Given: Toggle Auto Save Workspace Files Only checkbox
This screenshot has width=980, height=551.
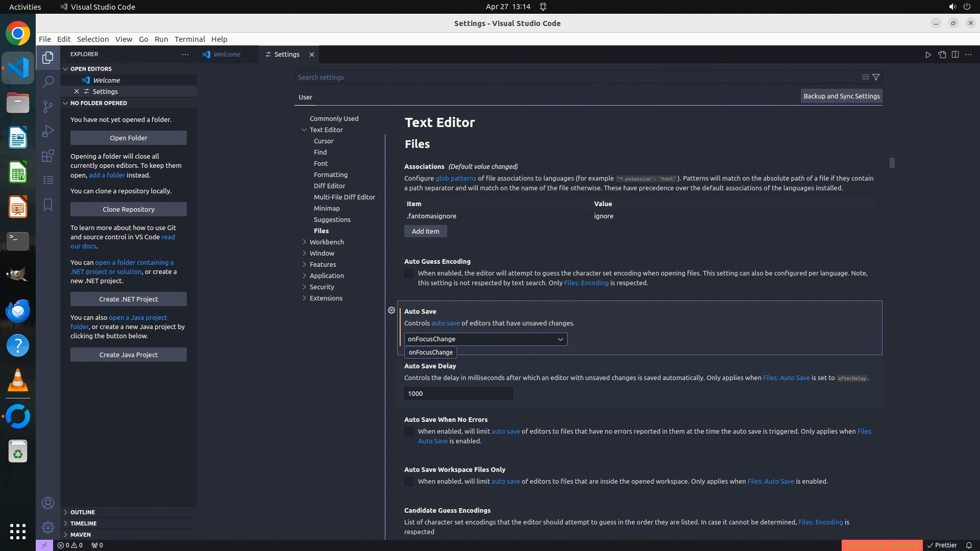Looking at the screenshot, I should pos(409,482).
